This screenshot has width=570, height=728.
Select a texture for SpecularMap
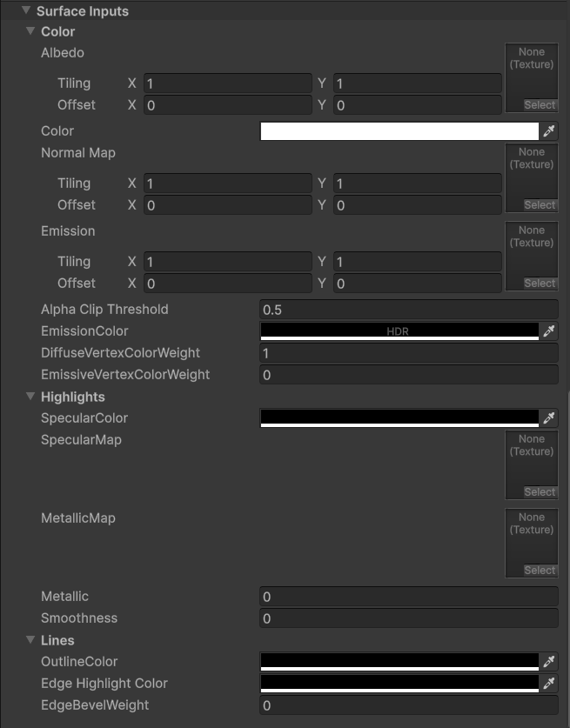(540, 492)
